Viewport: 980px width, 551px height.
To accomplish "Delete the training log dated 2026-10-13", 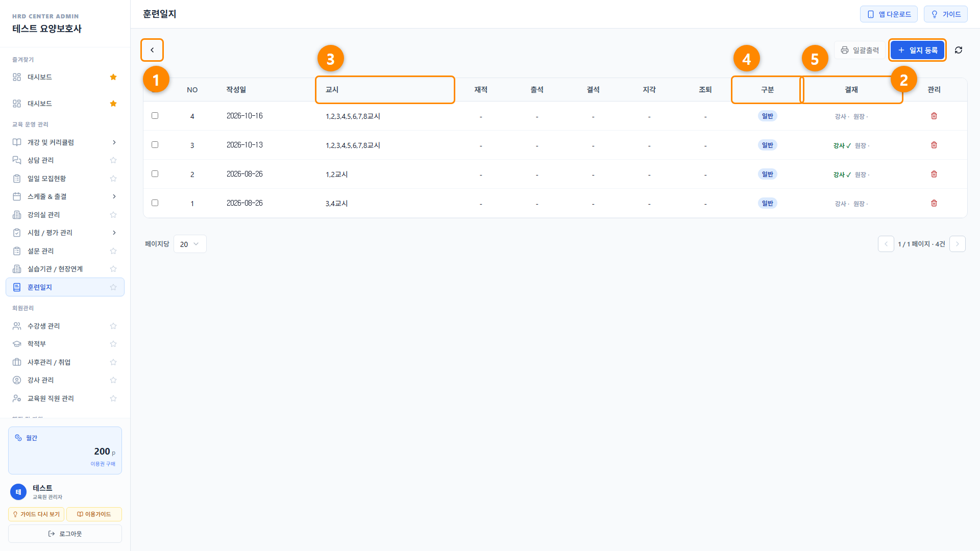I will pos(934,145).
